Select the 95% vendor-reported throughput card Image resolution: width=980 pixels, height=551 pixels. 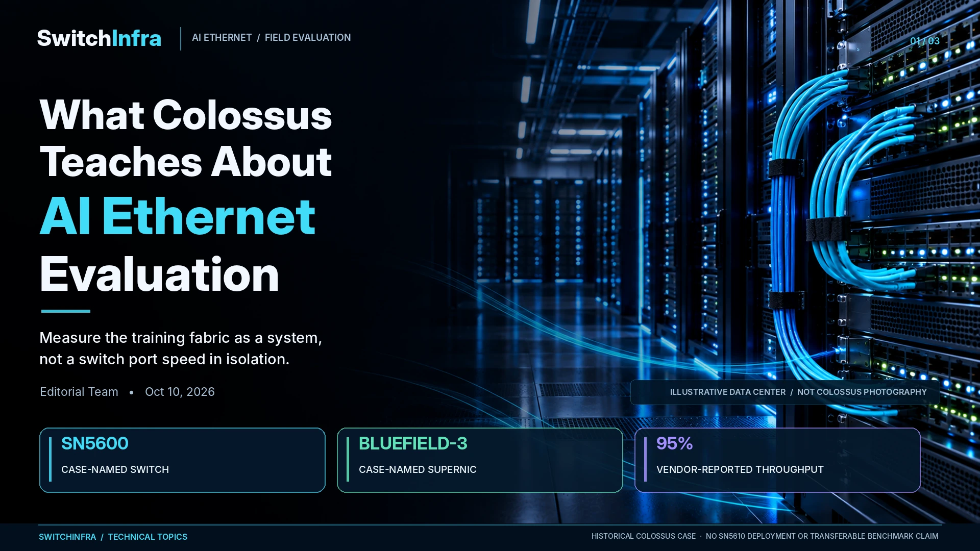click(x=777, y=460)
